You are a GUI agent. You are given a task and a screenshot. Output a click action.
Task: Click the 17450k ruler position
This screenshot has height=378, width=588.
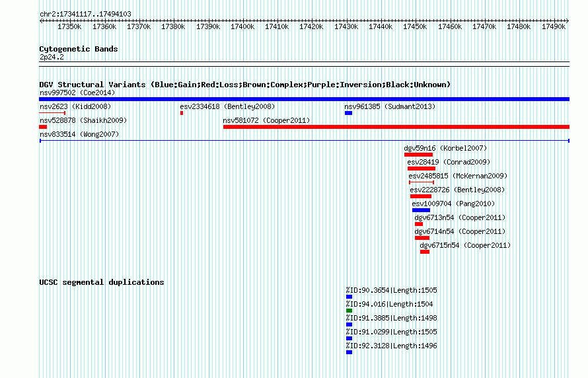click(x=415, y=27)
